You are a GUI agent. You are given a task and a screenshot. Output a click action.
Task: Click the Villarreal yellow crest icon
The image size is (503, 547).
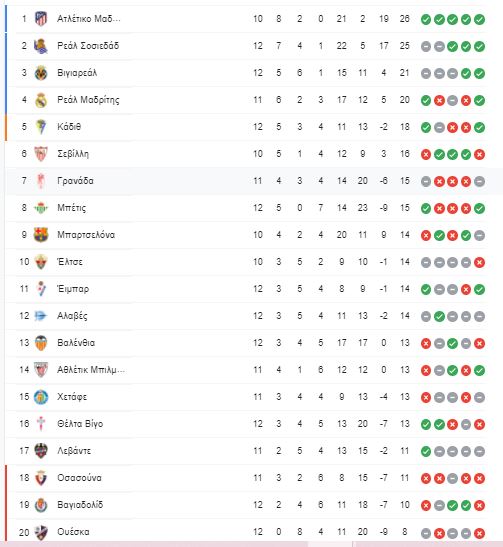click(41, 73)
